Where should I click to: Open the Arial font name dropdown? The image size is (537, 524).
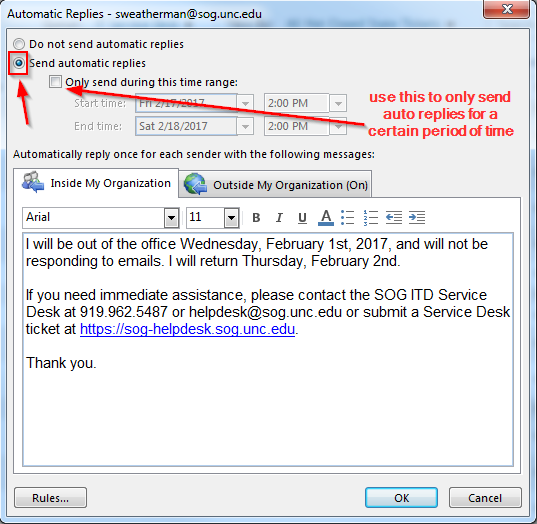click(x=172, y=217)
